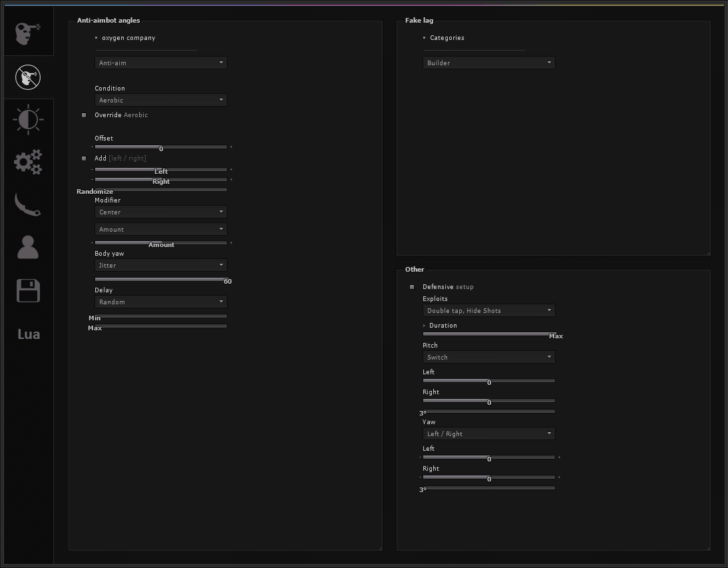This screenshot has width=728, height=568.
Task: Click the "oxygen company" label
Action: pos(128,37)
